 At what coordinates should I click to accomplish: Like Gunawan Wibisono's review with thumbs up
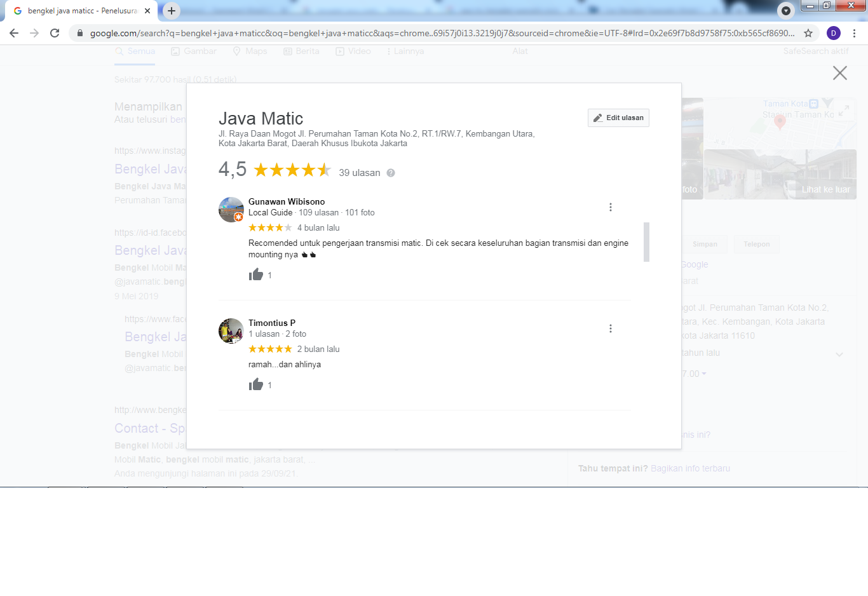point(256,274)
